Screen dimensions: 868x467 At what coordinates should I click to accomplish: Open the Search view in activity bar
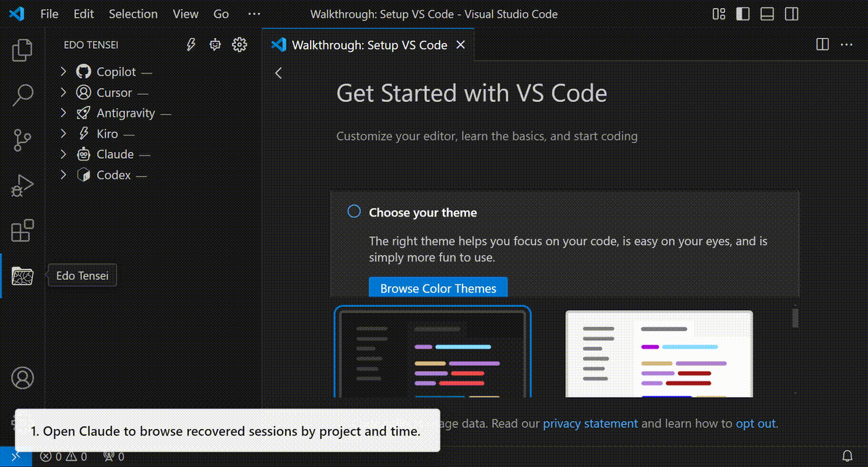[22, 95]
